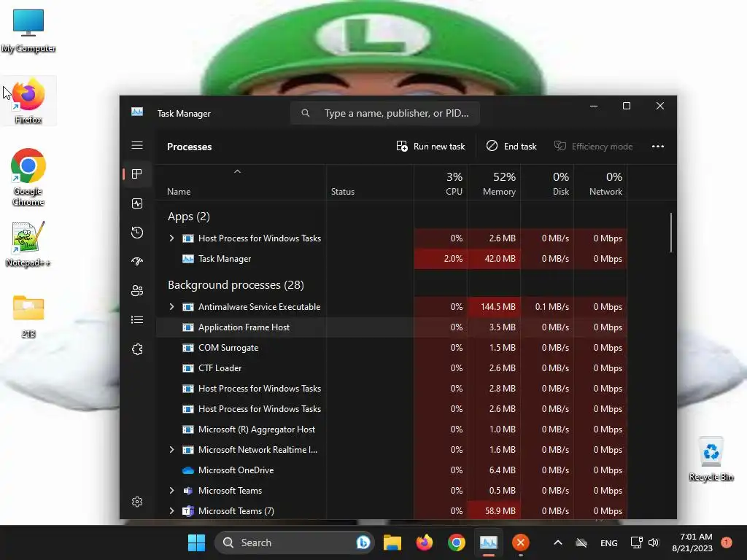The height and width of the screenshot is (560, 747).
Task: Open the Services page in sidebar
Action: (x=137, y=349)
